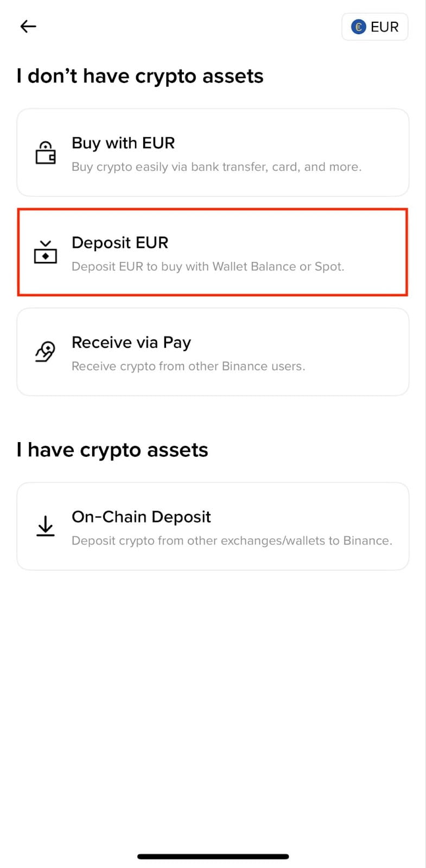
Task: Open the EUR currency selector
Action: click(x=374, y=27)
